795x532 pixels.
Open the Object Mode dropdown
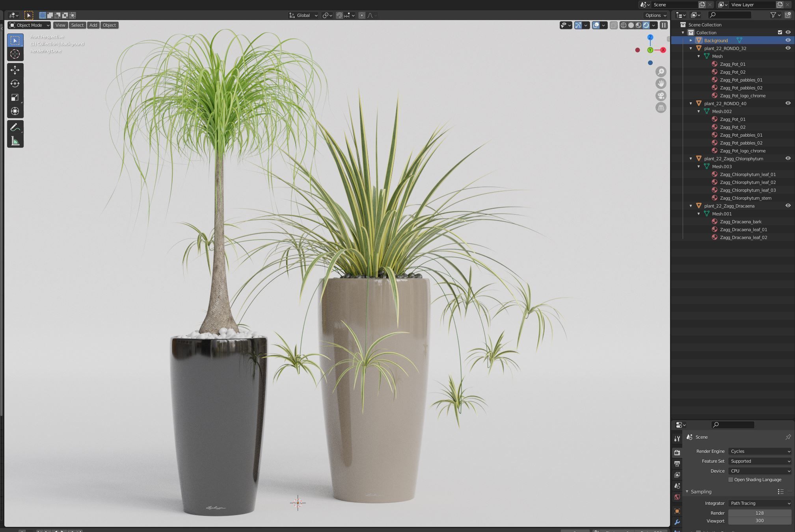pos(29,25)
